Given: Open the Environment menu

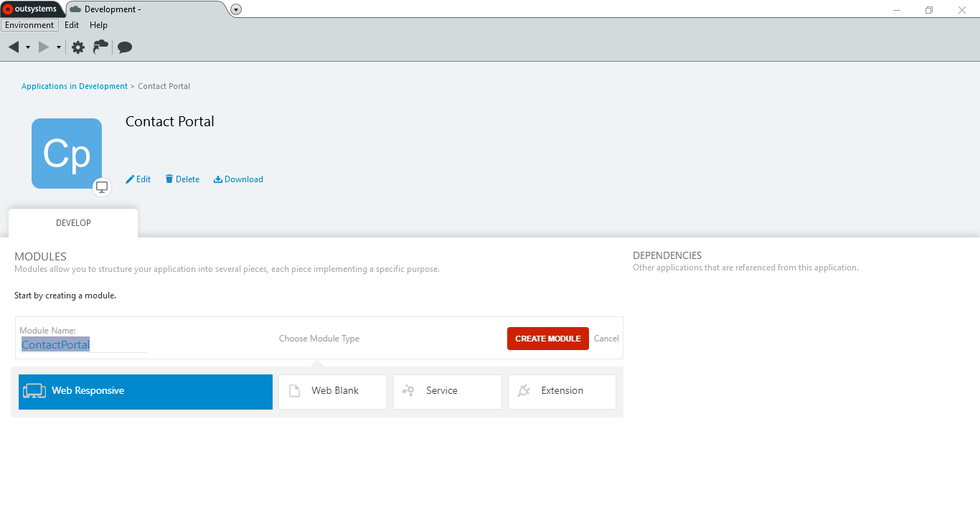Looking at the screenshot, I should pos(29,25).
